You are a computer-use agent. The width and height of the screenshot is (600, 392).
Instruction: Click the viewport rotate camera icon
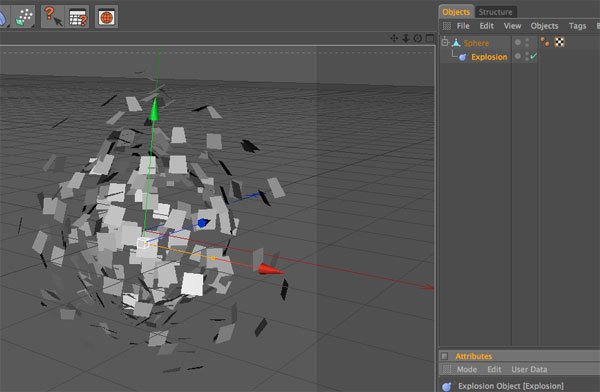click(417, 38)
